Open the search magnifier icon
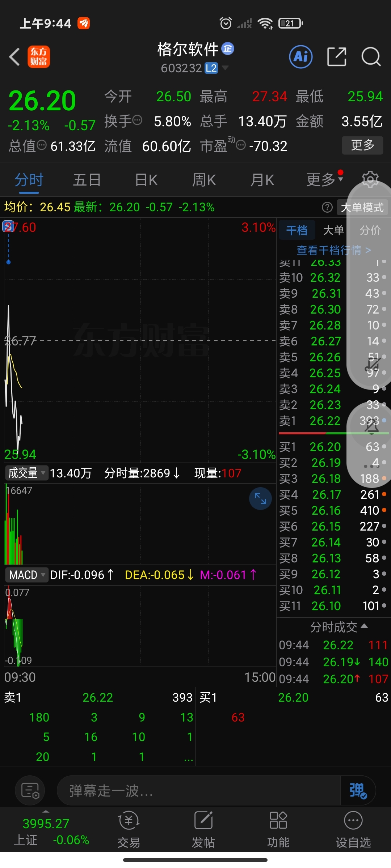This screenshot has height=868, width=391. (371, 57)
